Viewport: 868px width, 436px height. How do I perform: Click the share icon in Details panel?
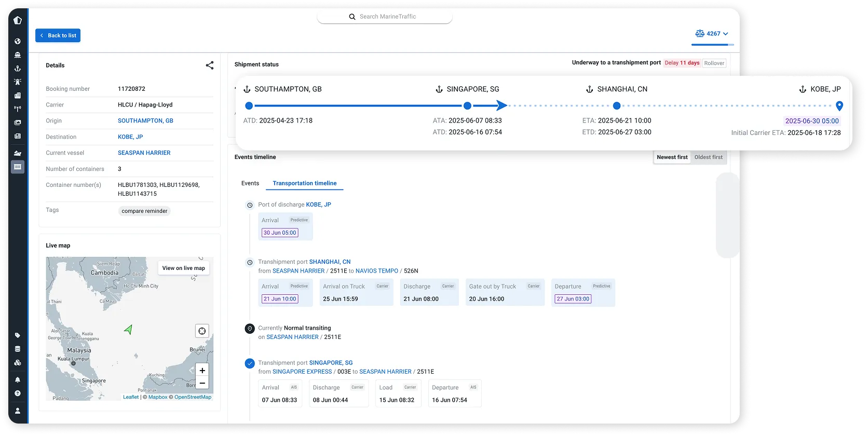[x=210, y=65]
